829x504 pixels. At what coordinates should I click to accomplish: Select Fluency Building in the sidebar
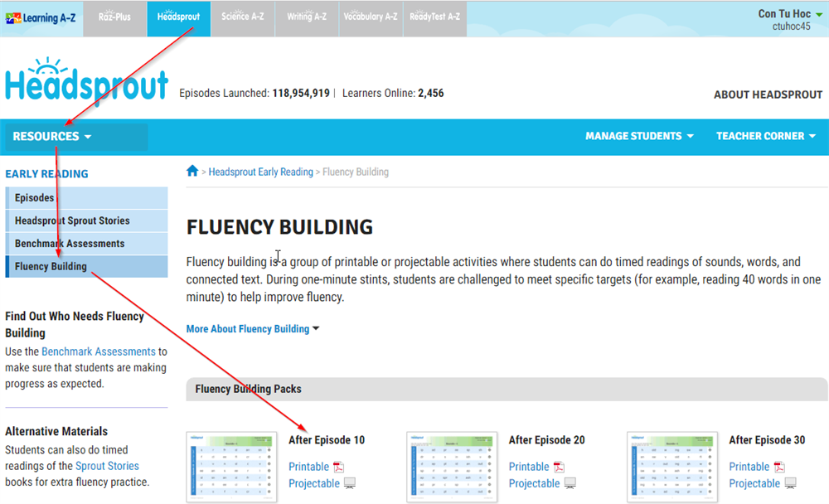[87, 267]
